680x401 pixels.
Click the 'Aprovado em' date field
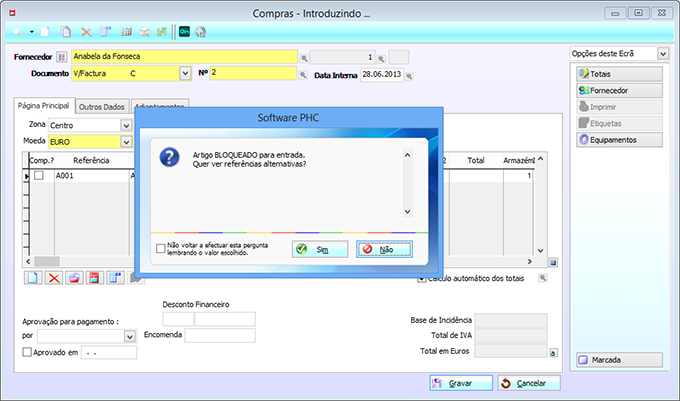click(109, 352)
